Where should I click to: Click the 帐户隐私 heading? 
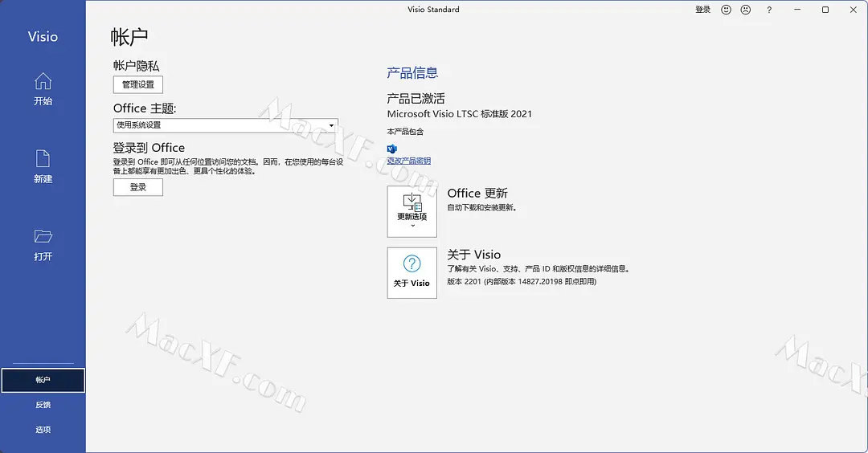(x=136, y=66)
